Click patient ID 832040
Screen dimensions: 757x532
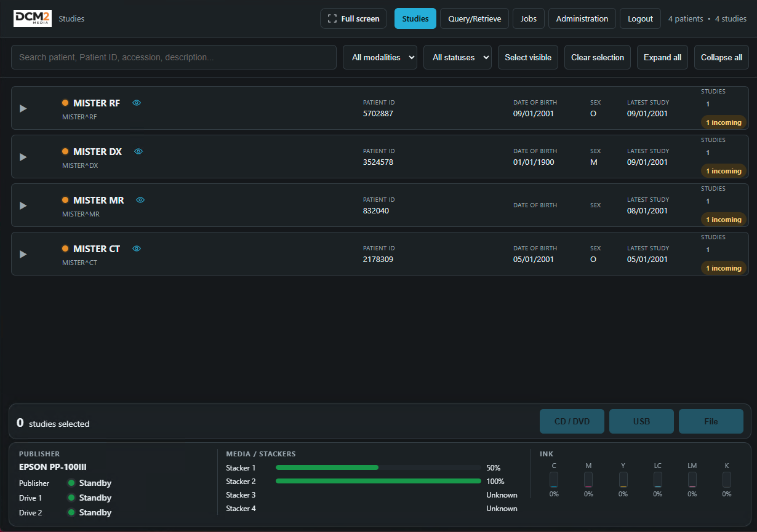pyautogui.click(x=376, y=211)
